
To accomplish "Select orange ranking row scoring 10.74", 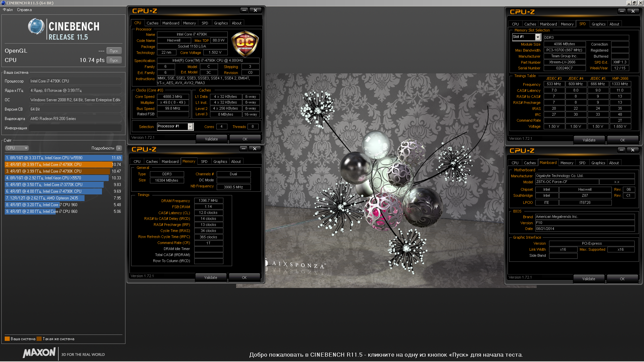I will coord(63,165).
